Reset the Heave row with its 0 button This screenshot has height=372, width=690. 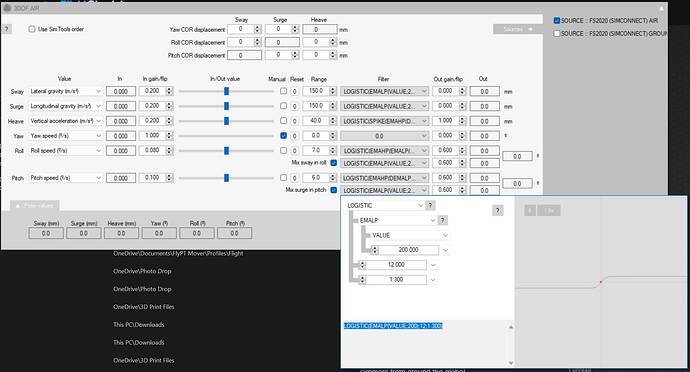(294, 121)
